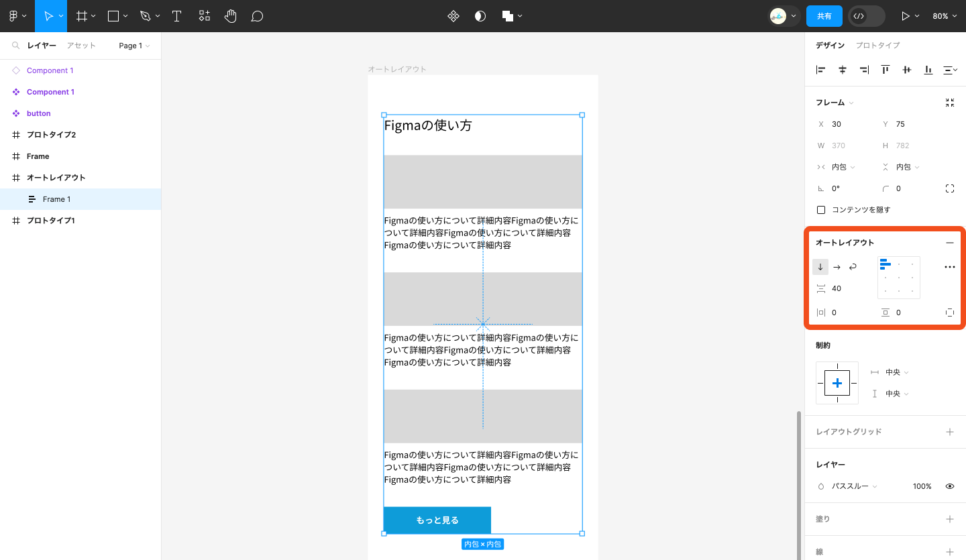Open distribute spacing dropdown

(x=950, y=70)
